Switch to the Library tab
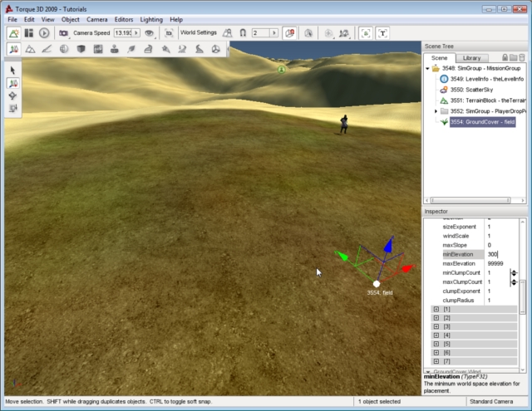Screen dimensions: 532x411 coord(471,57)
